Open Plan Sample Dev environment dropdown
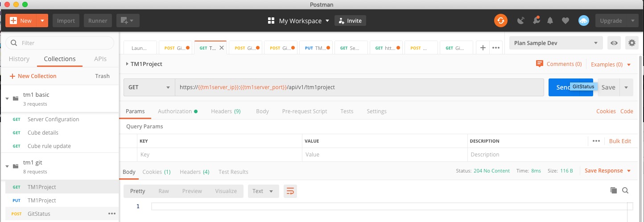Screen dimensions: 644x222 [556, 43]
